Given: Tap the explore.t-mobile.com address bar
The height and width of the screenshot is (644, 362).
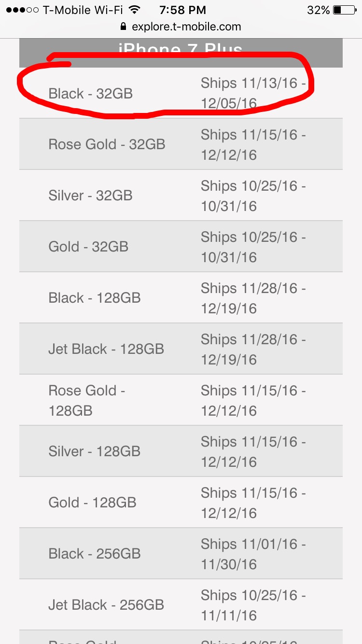Looking at the screenshot, I should (181, 27).
